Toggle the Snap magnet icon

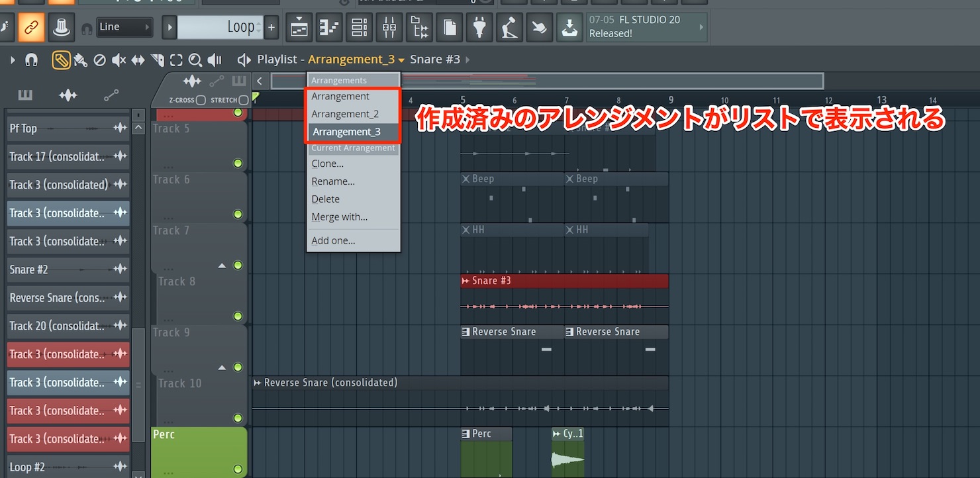point(31,60)
